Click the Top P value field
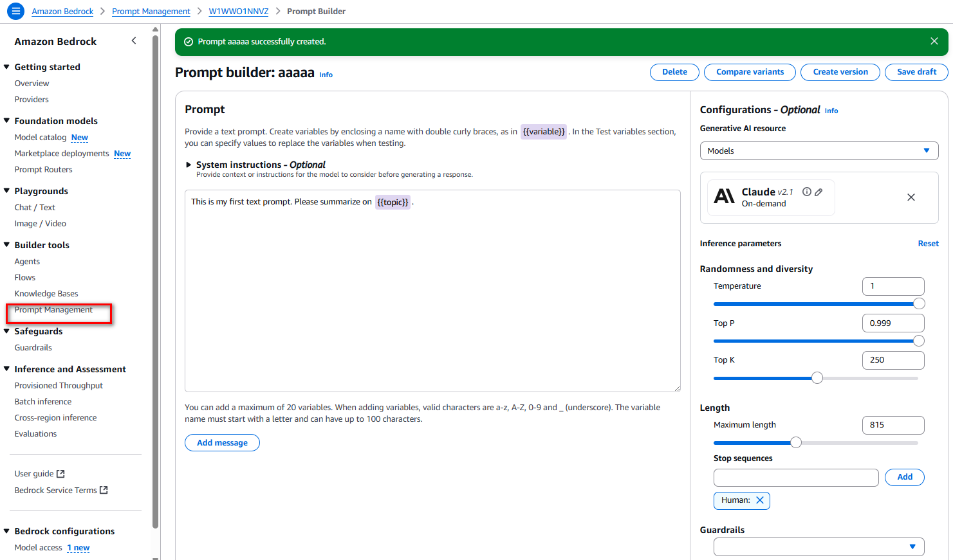The height and width of the screenshot is (560, 953). [x=893, y=323]
